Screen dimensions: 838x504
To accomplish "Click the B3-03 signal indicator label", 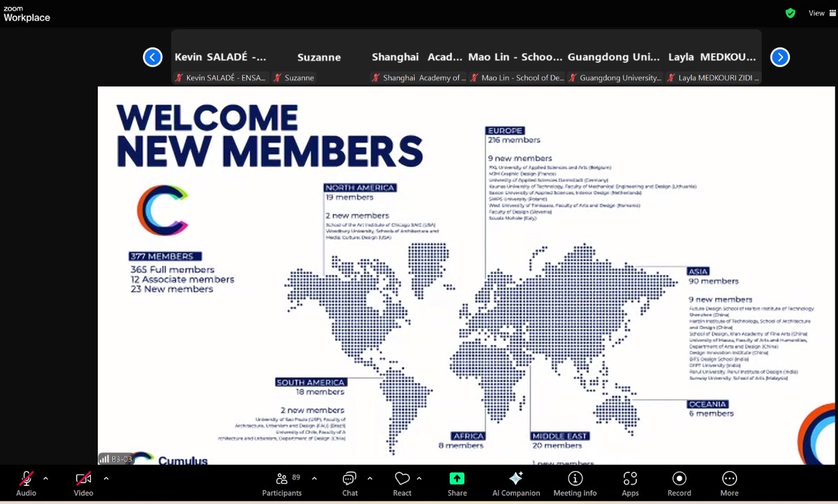I will click(x=116, y=459).
